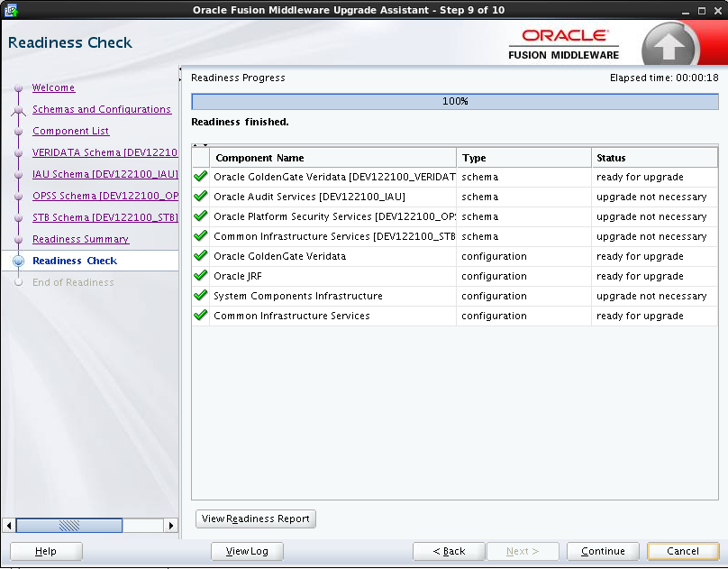Click green checkmark for System Components Infrastructure

coord(201,296)
